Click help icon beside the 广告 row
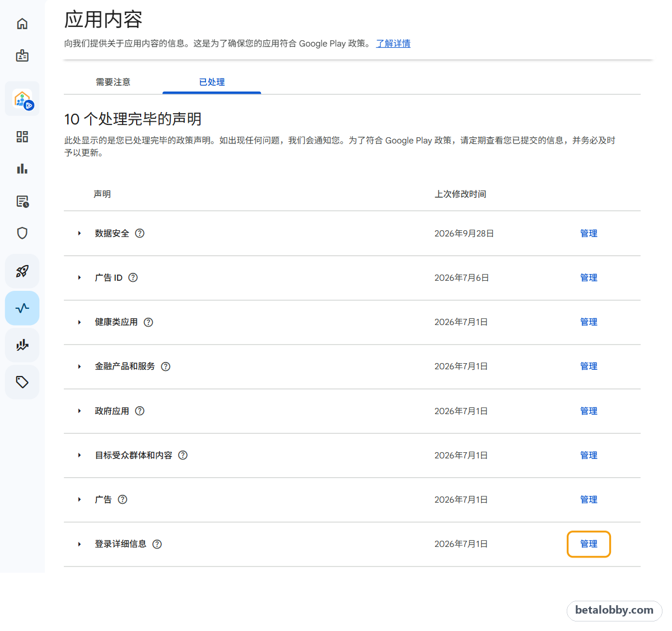This screenshot has height=631, width=672. [x=123, y=499]
